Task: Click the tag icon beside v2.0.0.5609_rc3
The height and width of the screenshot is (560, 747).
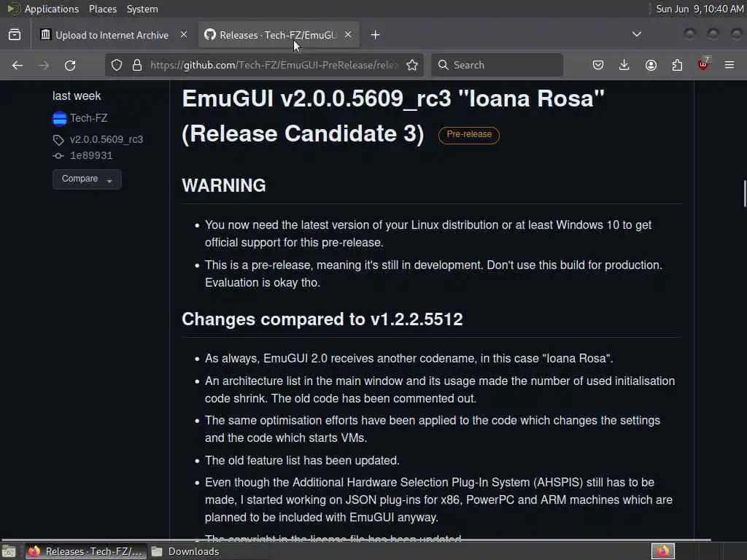Action: (58, 140)
